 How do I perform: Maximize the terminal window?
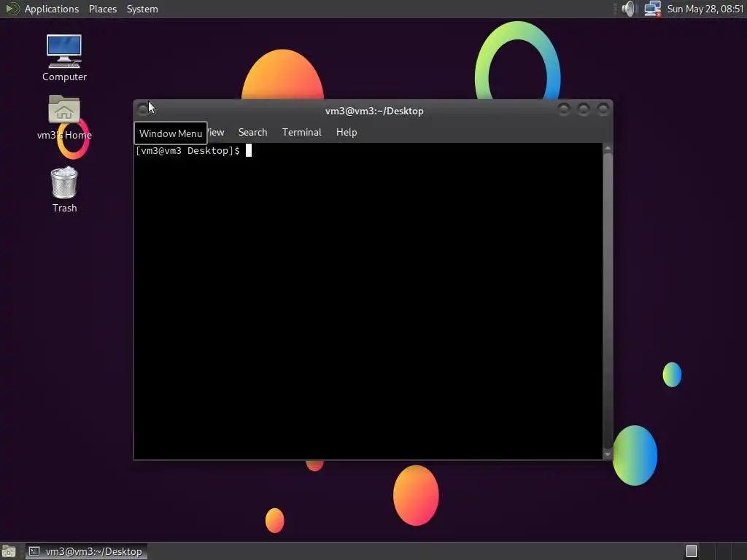click(x=583, y=109)
